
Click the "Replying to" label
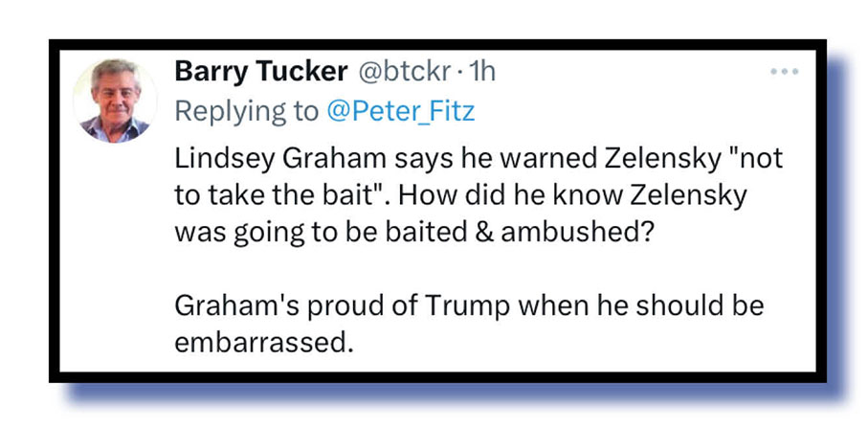pyautogui.click(x=246, y=110)
